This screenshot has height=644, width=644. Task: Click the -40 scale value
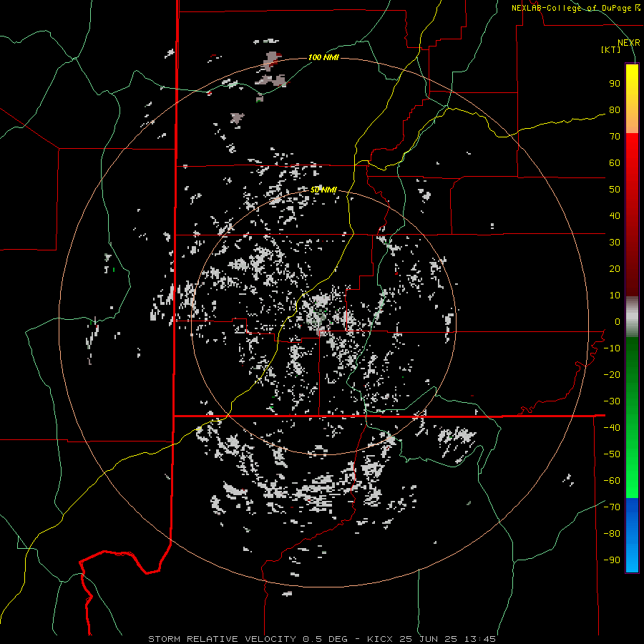612,428
